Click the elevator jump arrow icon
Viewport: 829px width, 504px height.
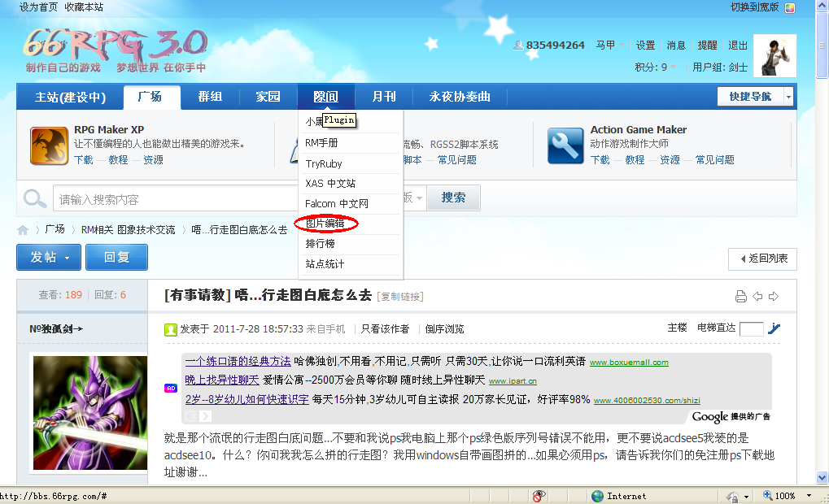774,328
